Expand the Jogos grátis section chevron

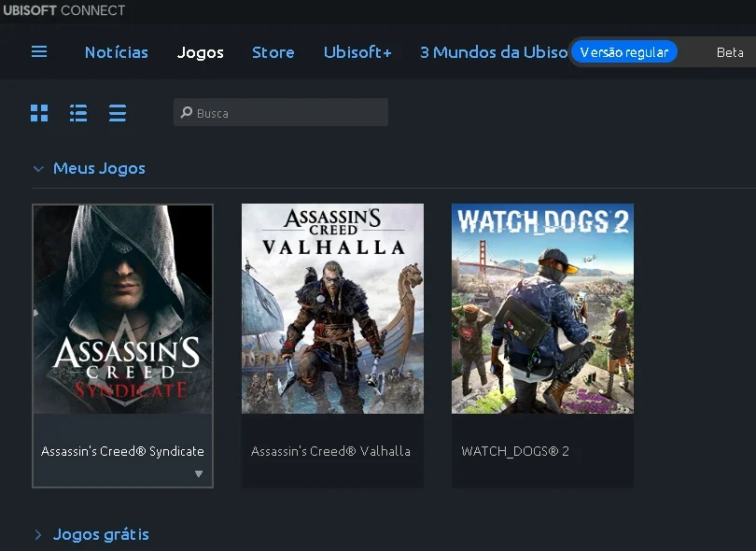tap(38, 534)
